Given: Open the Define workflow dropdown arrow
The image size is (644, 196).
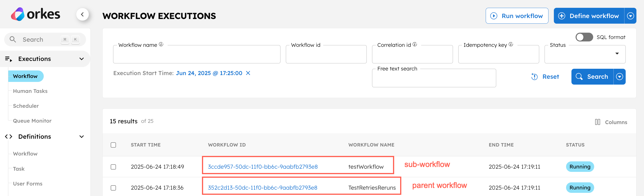Looking at the screenshot, I should pyautogui.click(x=630, y=16).
